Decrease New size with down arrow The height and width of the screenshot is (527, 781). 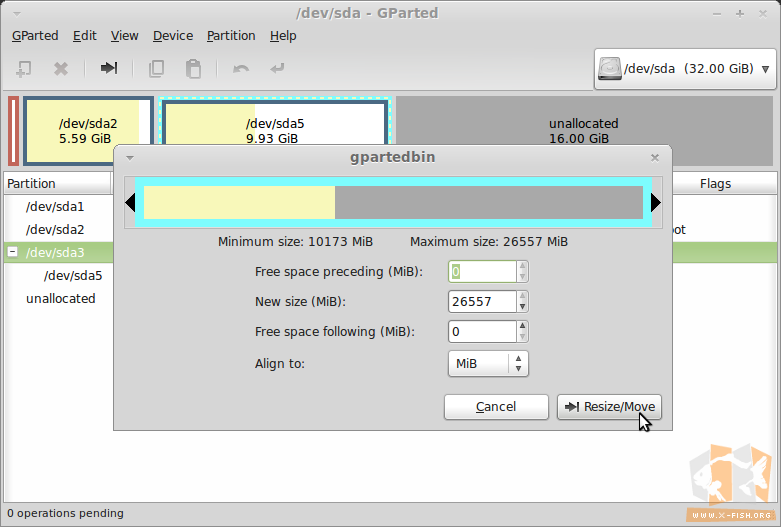tap(522, 307)
